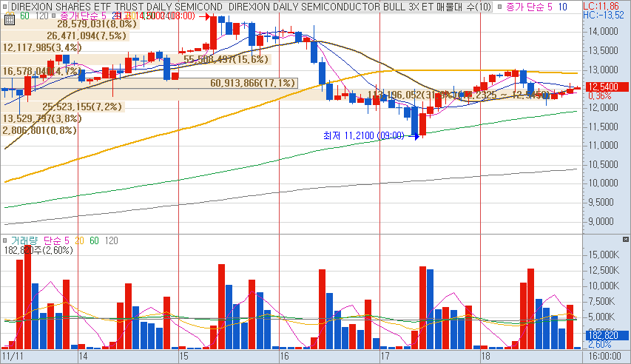Click the blue 10 moving average label
This screenshot has width=631, height=364.
(563, 7)
